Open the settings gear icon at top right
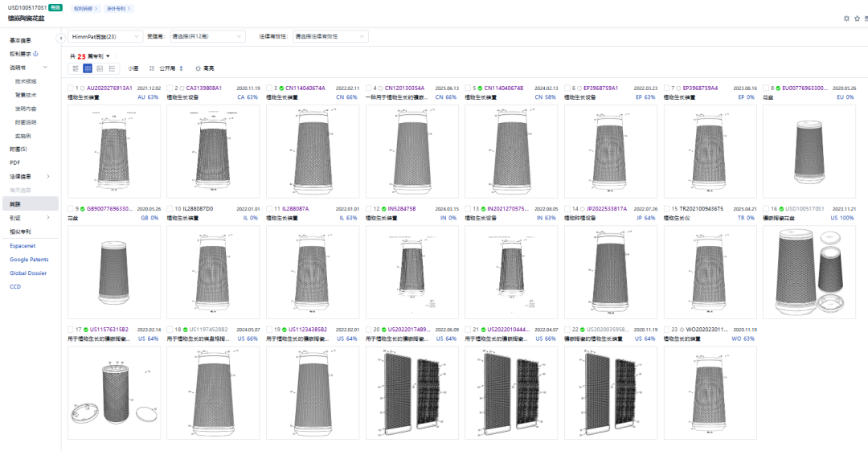The height and width of the screenshot is (451, 868). (846, 18)
